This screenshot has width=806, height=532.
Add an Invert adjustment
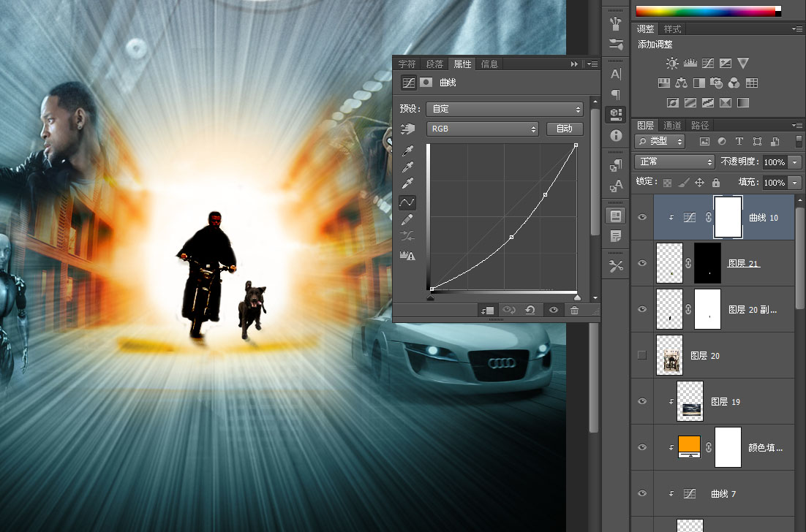[672, 103]
